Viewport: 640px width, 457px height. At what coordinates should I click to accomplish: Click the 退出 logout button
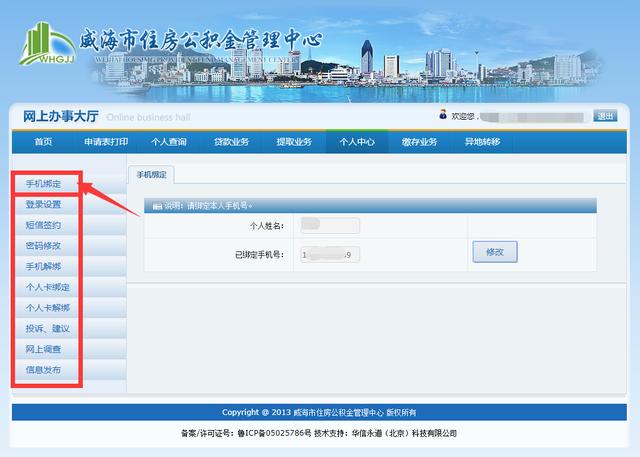point(605,116)
